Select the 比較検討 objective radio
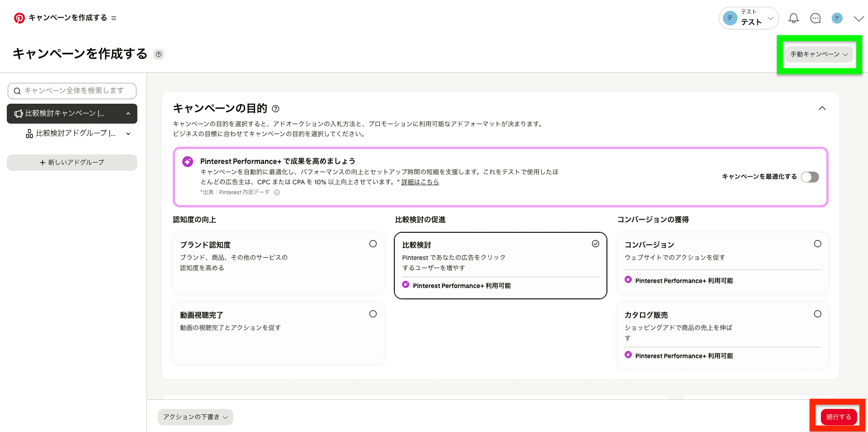 [596, 244]
